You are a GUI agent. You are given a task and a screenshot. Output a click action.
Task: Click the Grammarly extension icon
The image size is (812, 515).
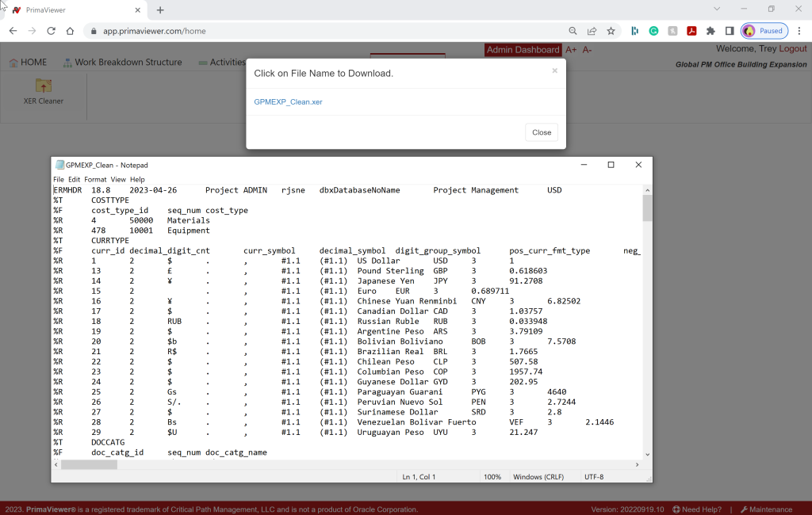(x=654, y=31)
